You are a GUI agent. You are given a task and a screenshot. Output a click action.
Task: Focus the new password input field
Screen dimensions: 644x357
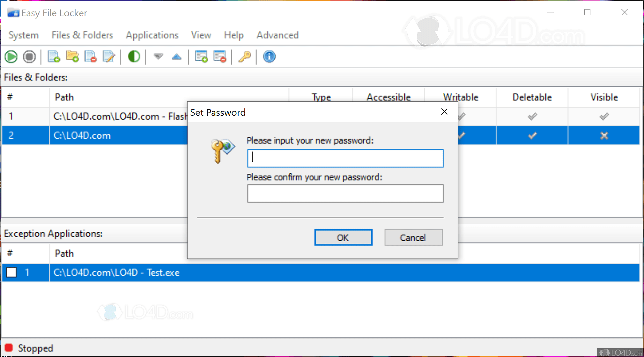pos(345,158)
